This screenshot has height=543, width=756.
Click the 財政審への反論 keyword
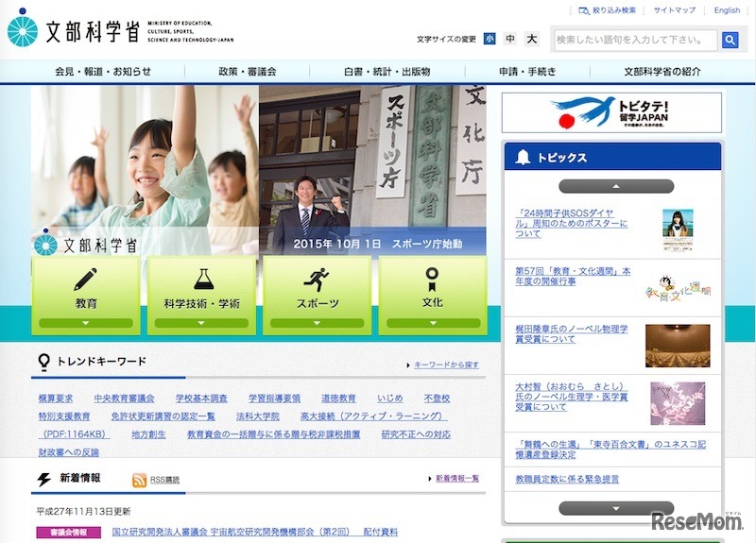(x=68, y=452)
